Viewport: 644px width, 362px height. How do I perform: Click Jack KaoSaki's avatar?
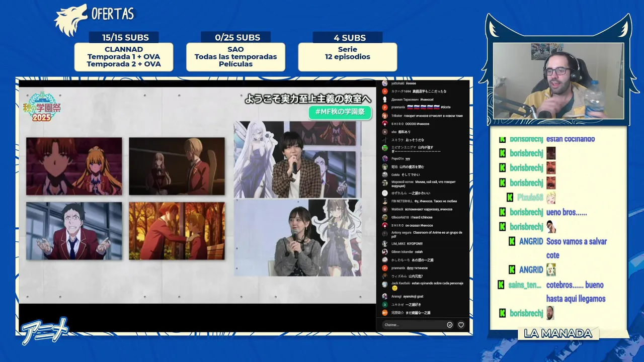pos(385,285)
